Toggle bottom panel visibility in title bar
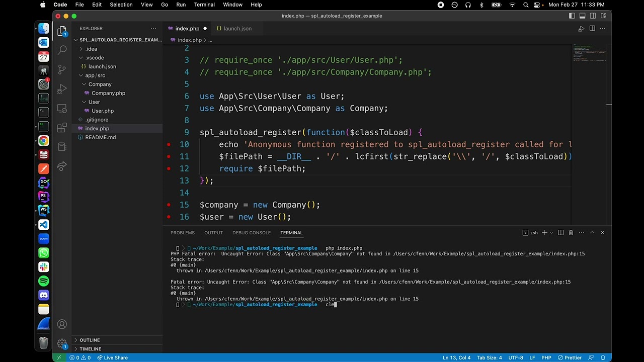Screen dimensions: 644x362 coord(583,16)
